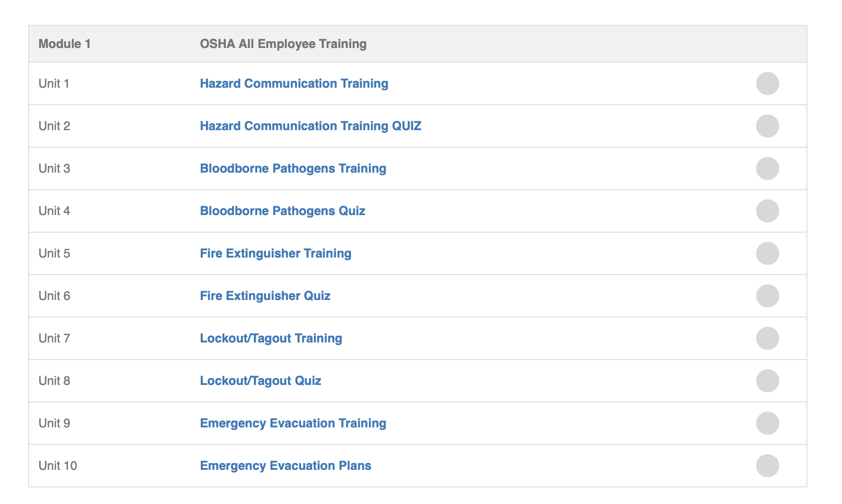Click Unit 7 completion status circle
Viewport: 842px width, 504px height.
pyautogui.click(x=768, y=338)
